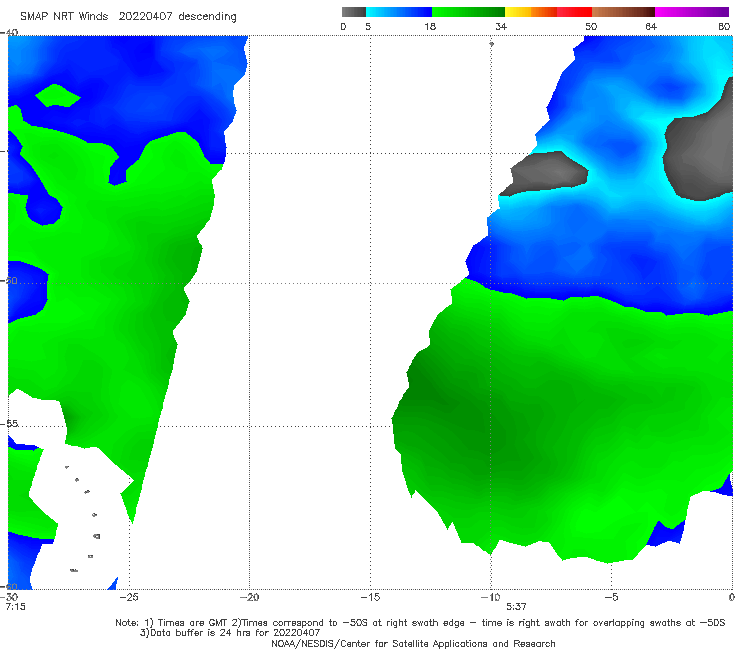Viewport: 740px width, 650px height.
Task: Click the '-25' longitude axis label
Action: [129, 597]
